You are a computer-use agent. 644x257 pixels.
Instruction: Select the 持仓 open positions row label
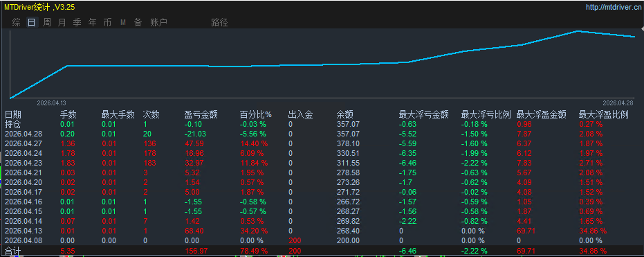tap(12, 124)
